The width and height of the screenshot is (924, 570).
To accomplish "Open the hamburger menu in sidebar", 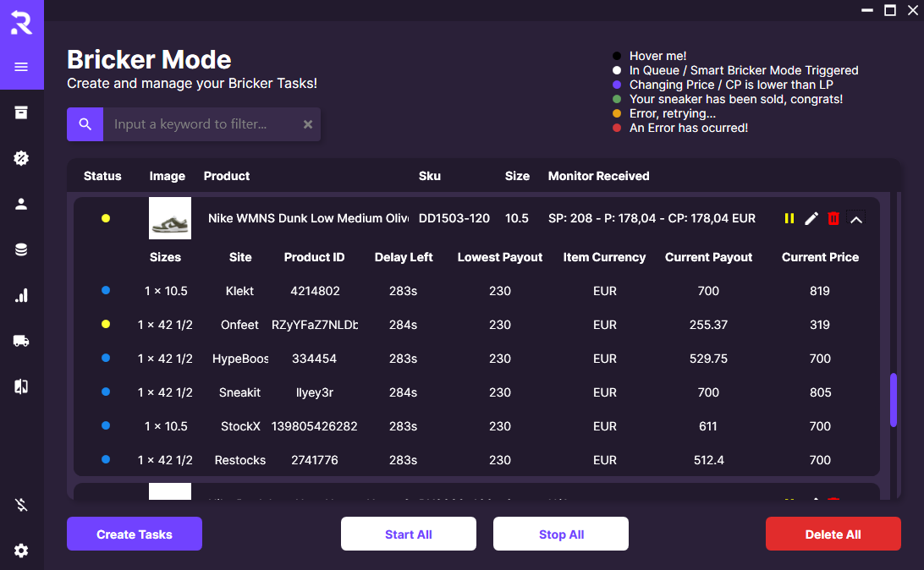I will tap(21, 67).
